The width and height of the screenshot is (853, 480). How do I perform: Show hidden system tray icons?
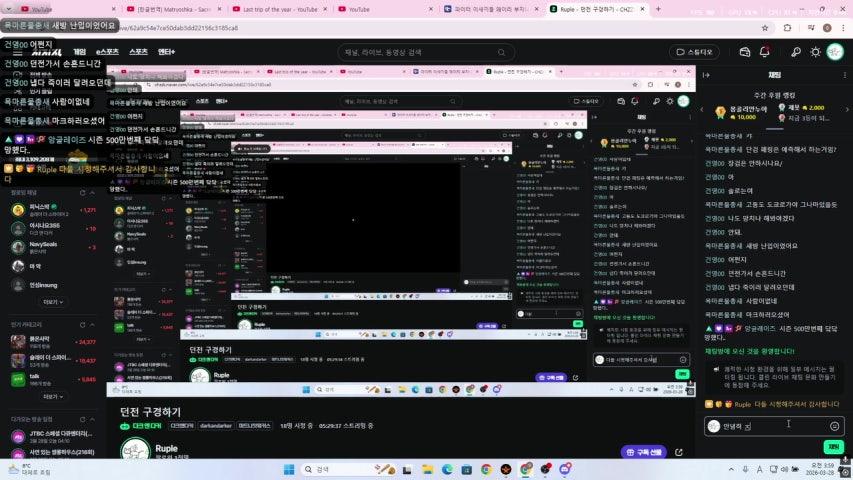(x=731, y=469)
